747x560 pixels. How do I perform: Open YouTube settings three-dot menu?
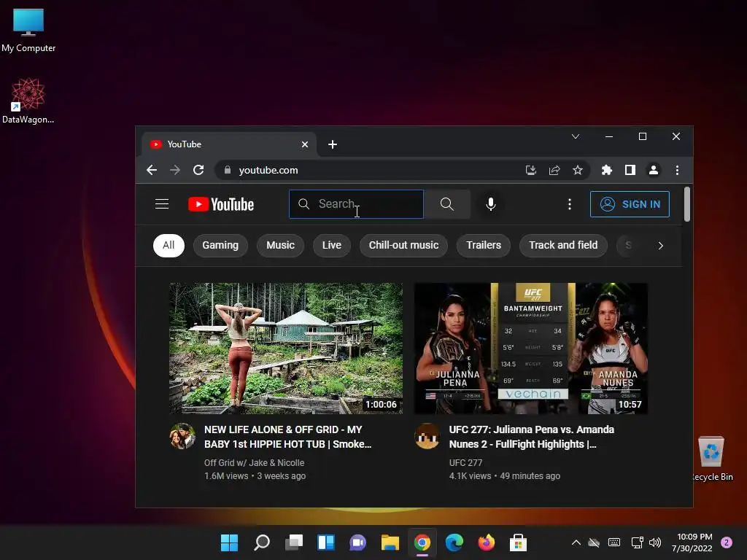(x=569, y=204)
